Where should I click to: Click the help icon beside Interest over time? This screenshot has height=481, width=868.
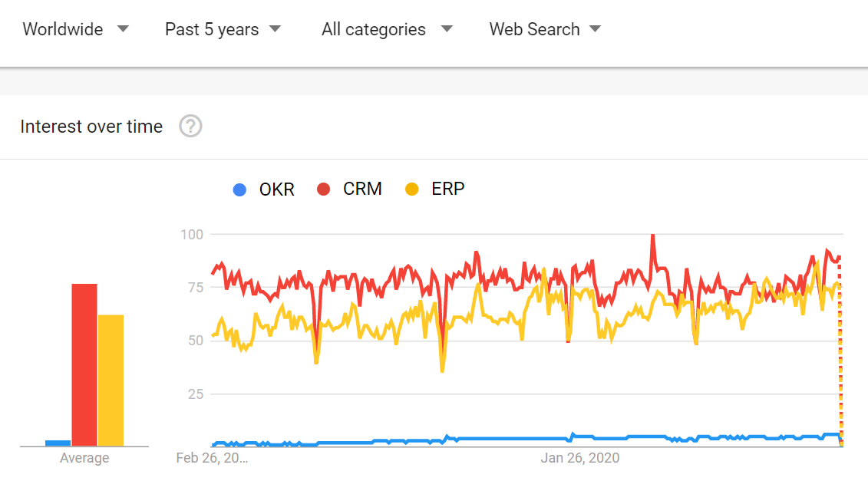click(x=190, y=127)
